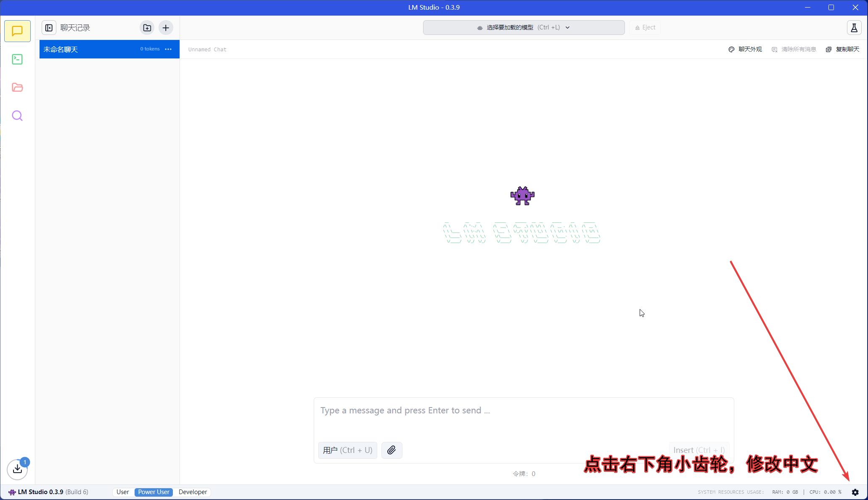
Task: Maximize the LM Studio window
Action: [831, 8]
